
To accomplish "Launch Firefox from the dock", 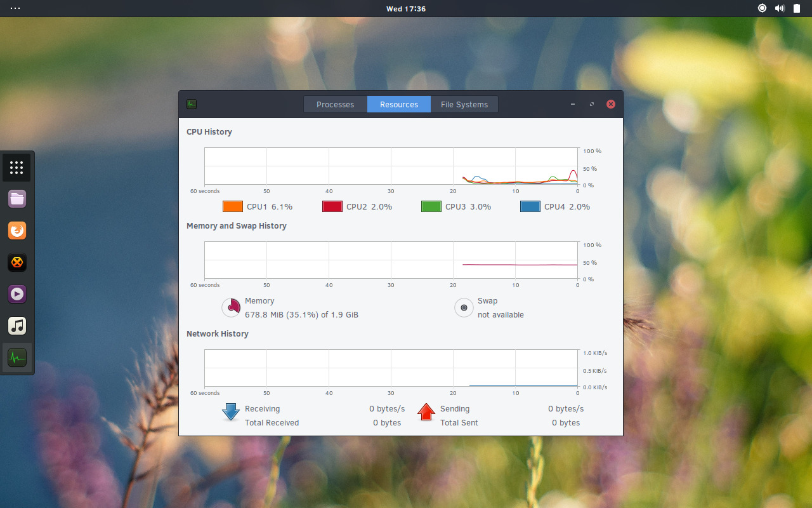I will tap(16, 231).
